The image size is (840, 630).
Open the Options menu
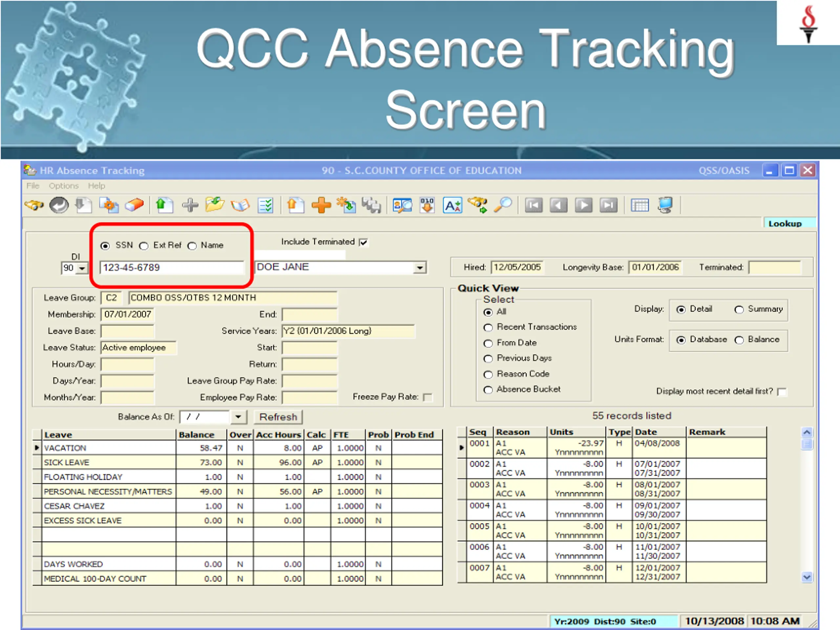(x=63, y=186)
